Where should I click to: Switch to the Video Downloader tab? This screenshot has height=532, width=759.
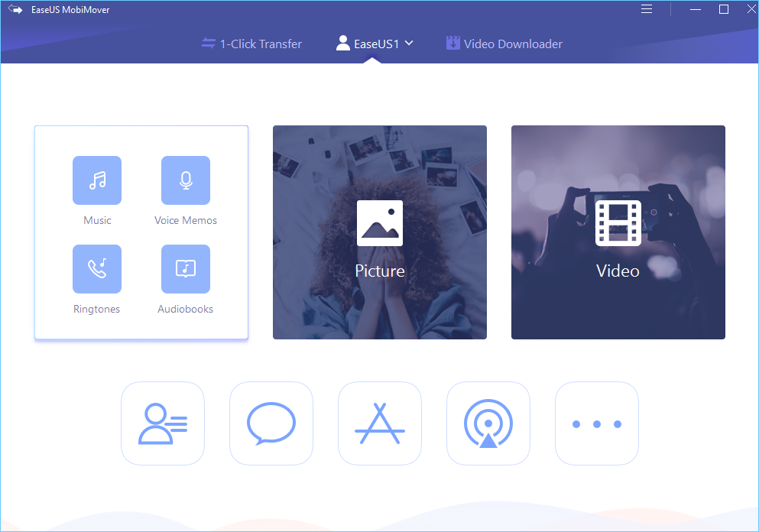[x=504, y=44]
